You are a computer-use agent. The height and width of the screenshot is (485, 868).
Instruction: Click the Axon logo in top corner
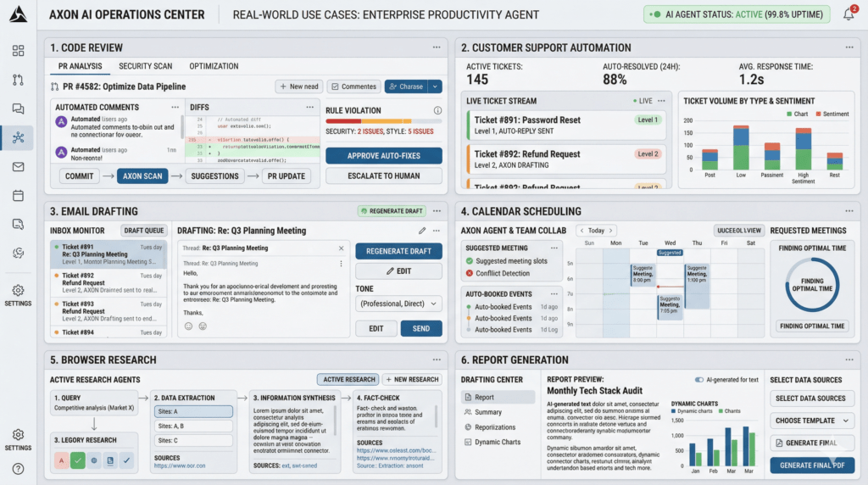point(18,14)
